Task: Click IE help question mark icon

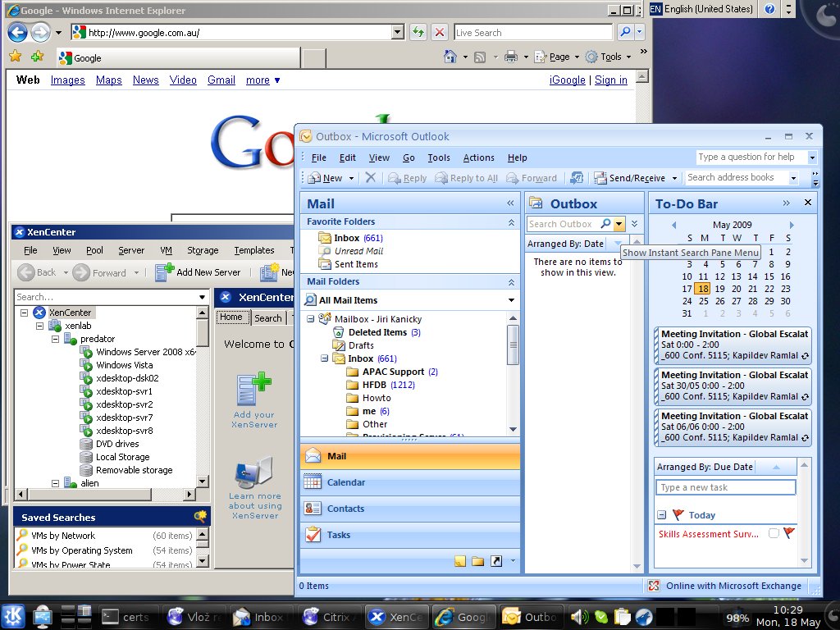Action: pyautogui.click(x=769, y=9)
